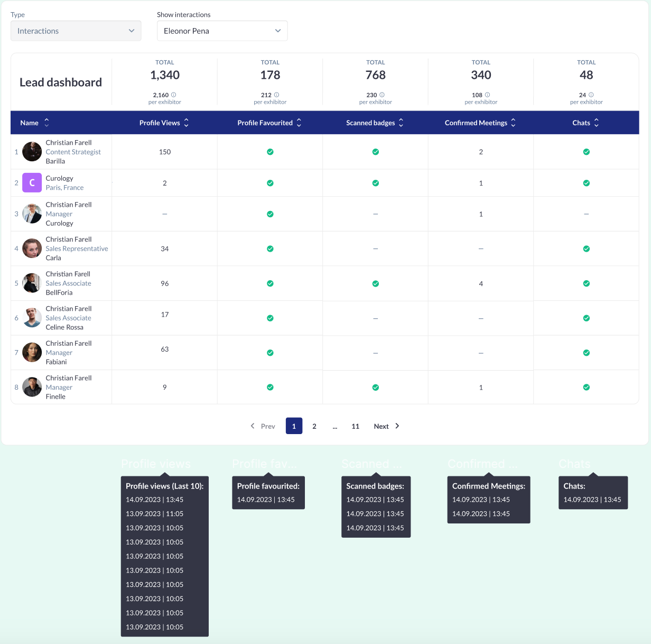651x644 pixels.
Task: Go to page 2 of results
Action: click(314, 426)
